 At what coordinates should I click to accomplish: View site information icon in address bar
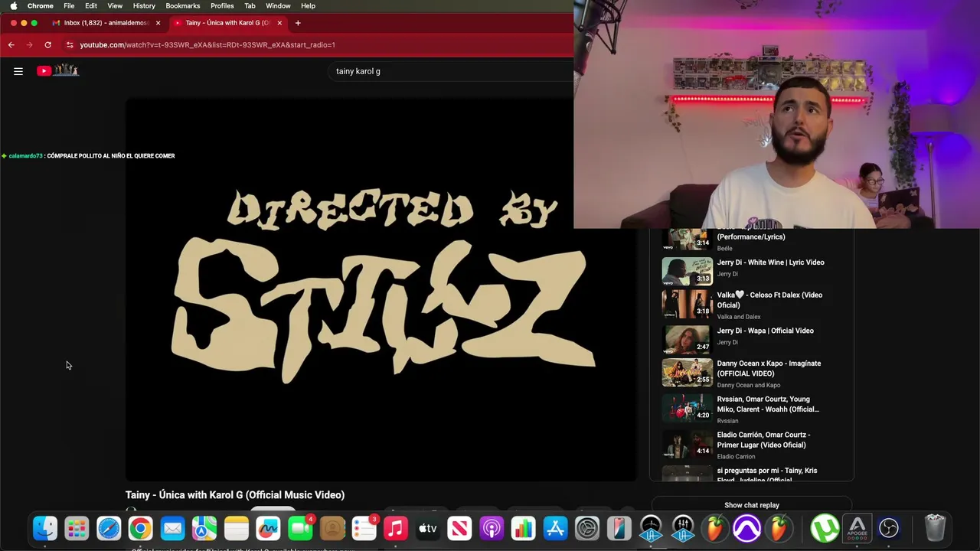pos(70,45)
